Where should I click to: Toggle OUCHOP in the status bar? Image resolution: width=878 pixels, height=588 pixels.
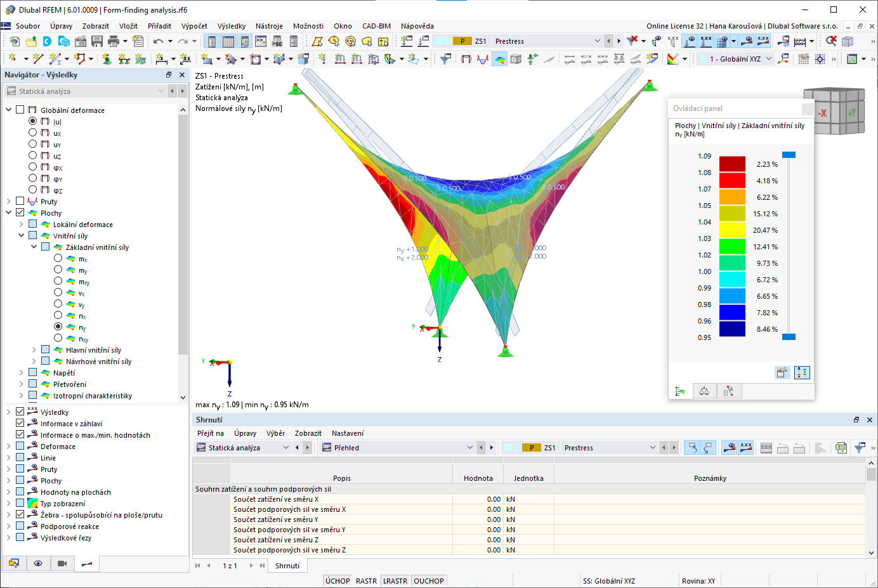(x=429, y=581)
